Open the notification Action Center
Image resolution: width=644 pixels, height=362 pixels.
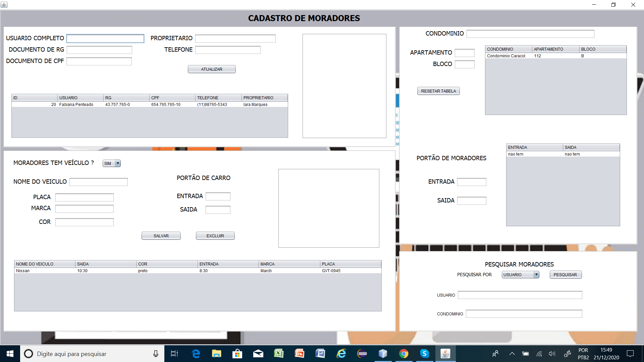[630, 354]
